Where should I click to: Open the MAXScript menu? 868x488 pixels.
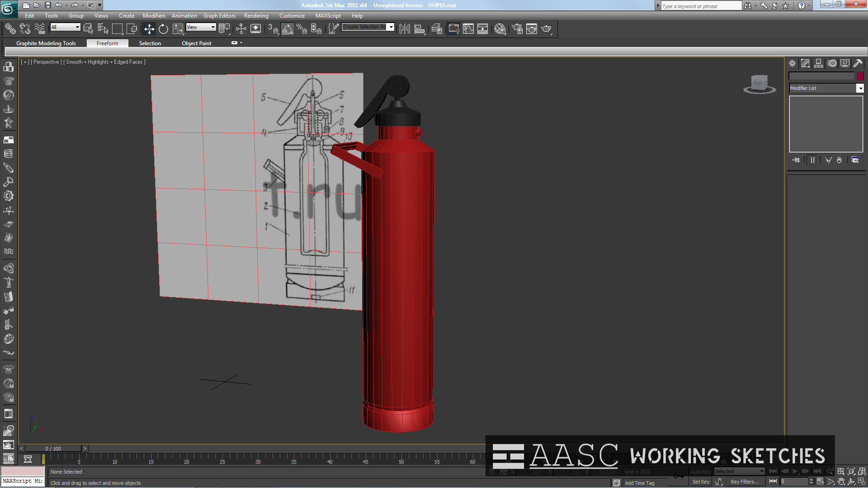click(328, 16)
